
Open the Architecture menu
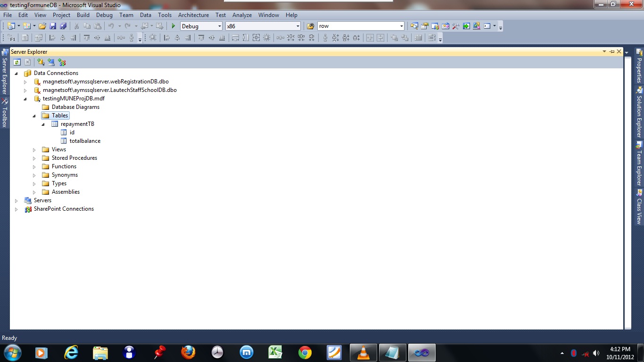point(193,15)
